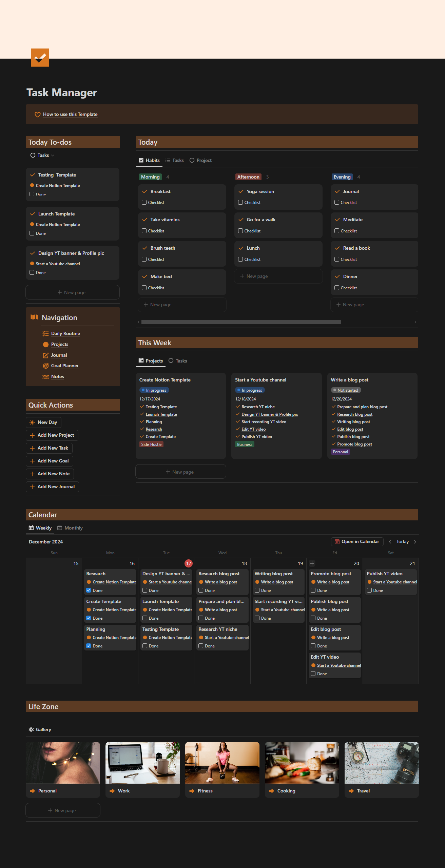
Task: Click plus icon on December 20 cell
Action: point(312,563)
